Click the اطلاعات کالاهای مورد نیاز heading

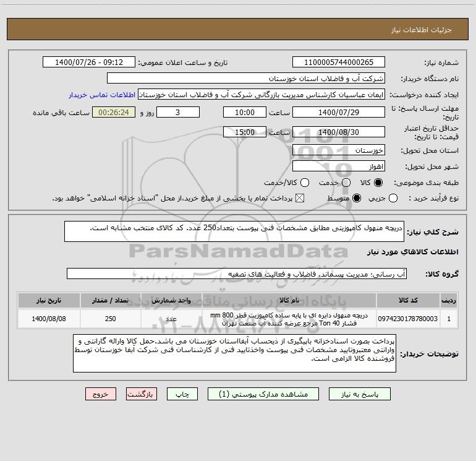[413, 252]
